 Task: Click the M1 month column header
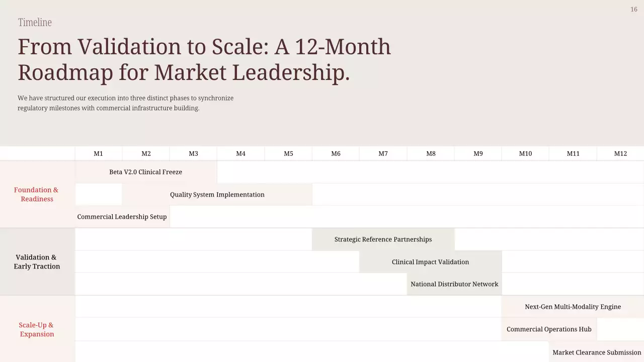coord(98,154)
